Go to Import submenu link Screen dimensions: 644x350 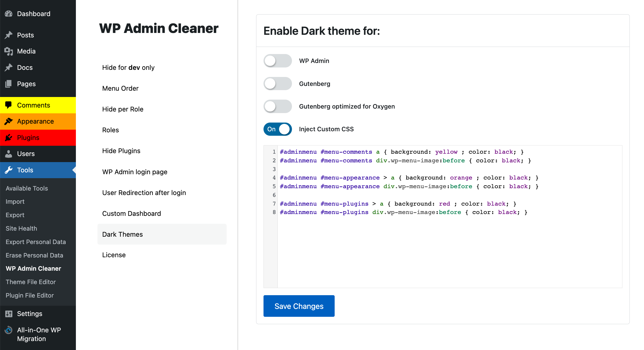tap(15, 202)
